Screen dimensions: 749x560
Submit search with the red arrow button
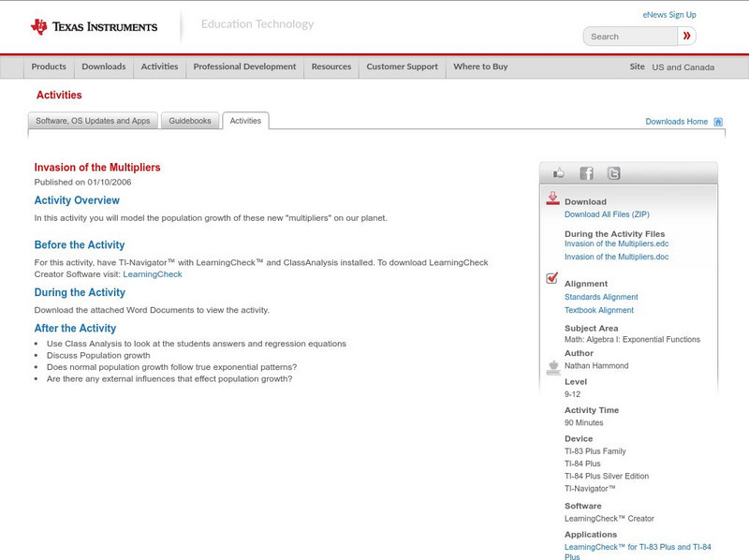click(x=687, y=36)
